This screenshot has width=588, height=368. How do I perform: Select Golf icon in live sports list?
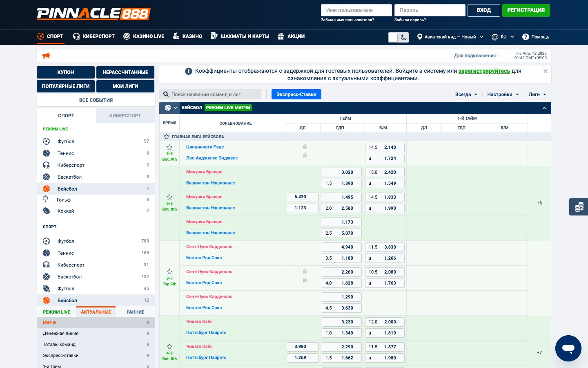tap(46, 200)
